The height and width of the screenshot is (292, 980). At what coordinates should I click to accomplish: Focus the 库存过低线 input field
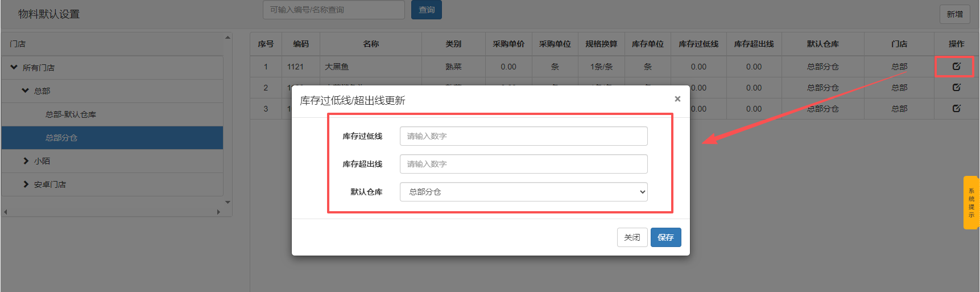click(523, 136)
